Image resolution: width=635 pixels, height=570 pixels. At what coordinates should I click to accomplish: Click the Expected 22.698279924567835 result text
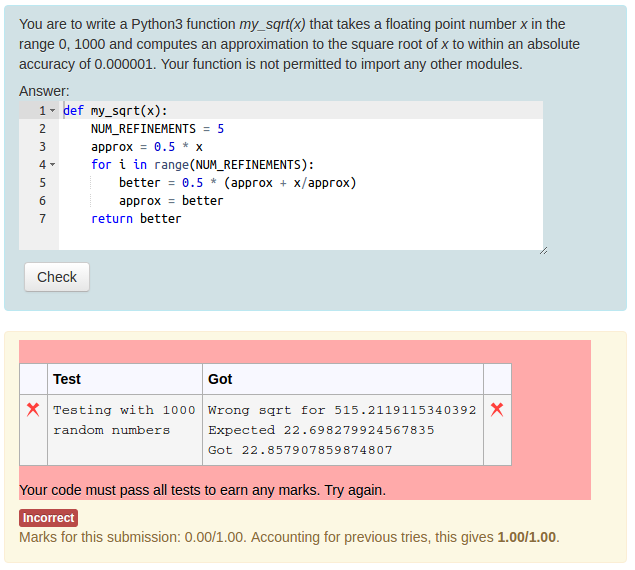(321, 430)
